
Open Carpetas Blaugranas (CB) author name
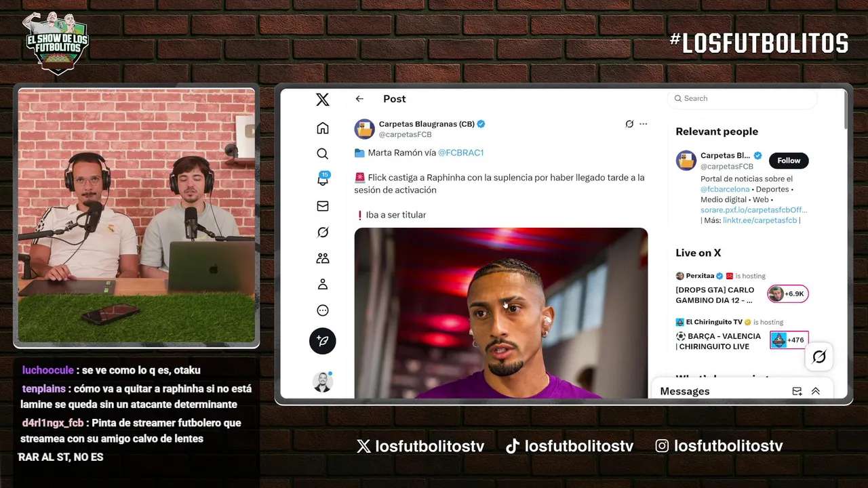click(x=427, y=124)
